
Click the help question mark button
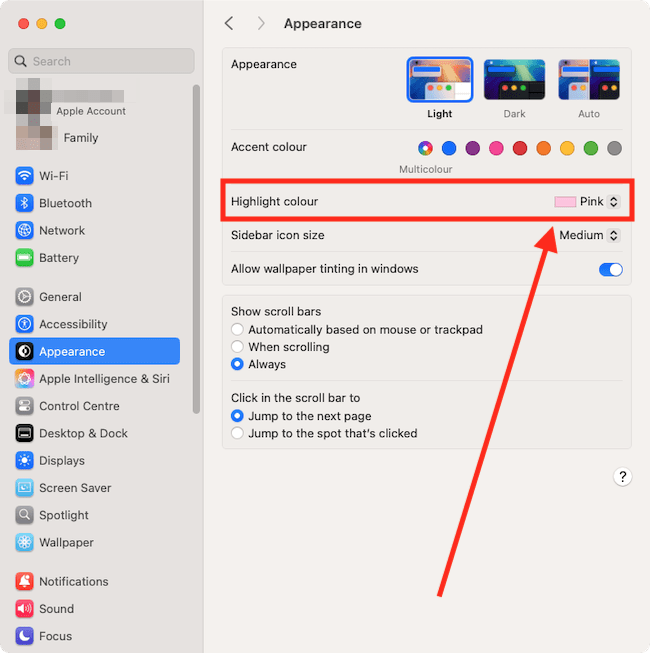(x=622, y=477)
